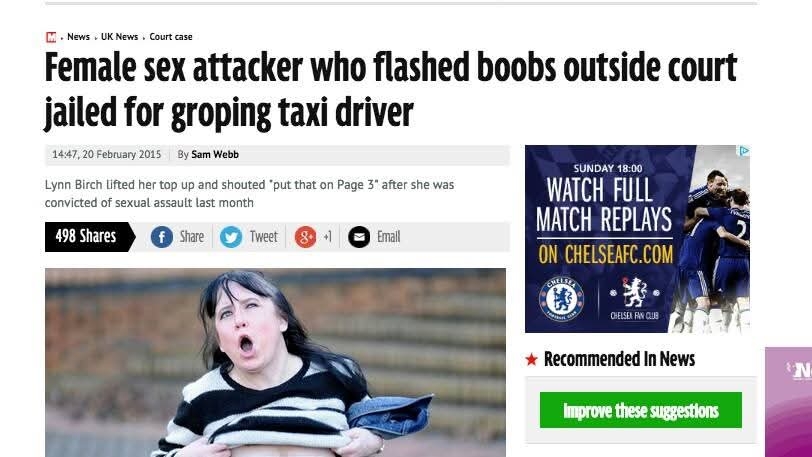Viewport: 812px width, 457px height.
Task: Click the Google Plus icon
Action: pyautogui.click(x=306, y=237)
